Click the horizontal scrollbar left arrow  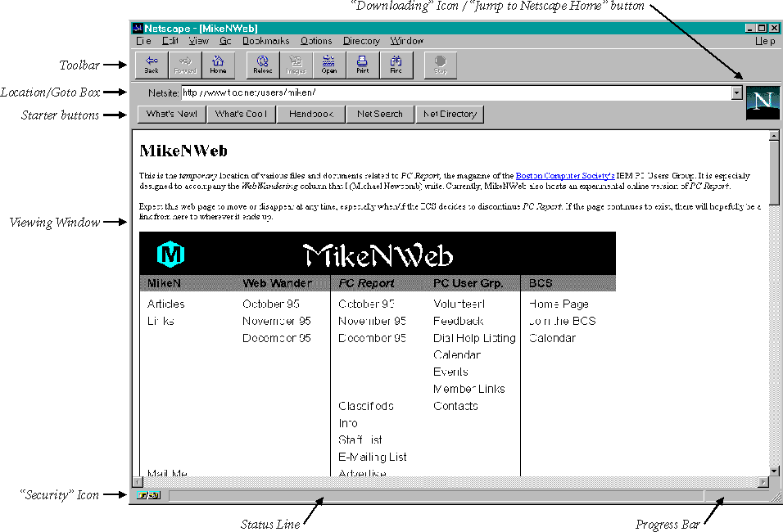pyautogui.click(x=138, y=482)
